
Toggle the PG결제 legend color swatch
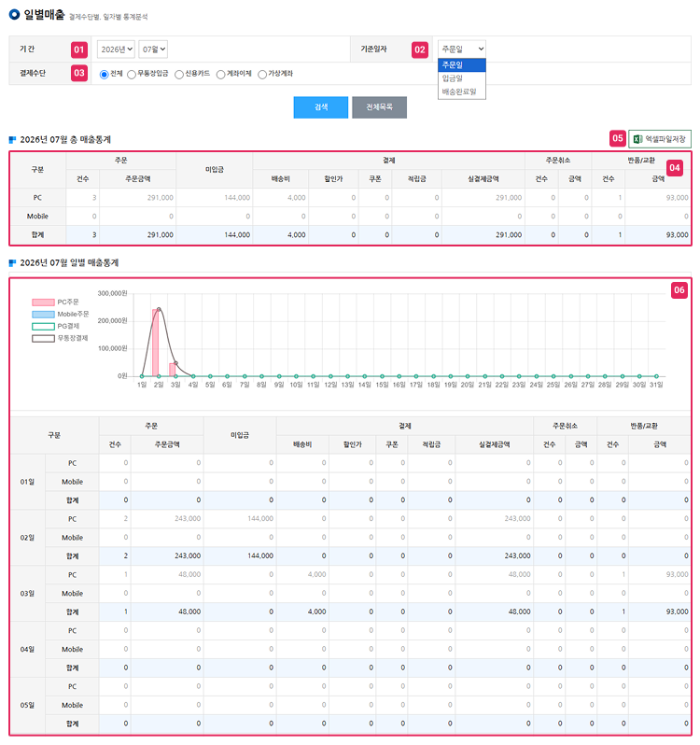point(43,326)
